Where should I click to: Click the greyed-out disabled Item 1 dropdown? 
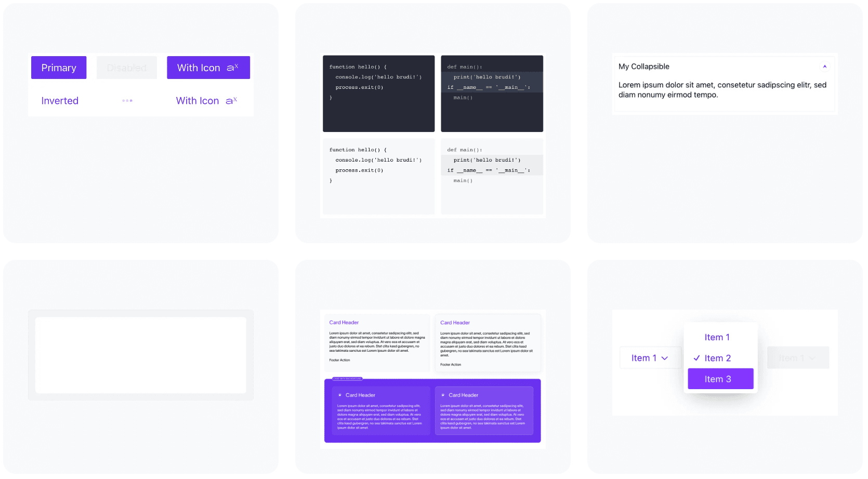(x=798, y=358)
